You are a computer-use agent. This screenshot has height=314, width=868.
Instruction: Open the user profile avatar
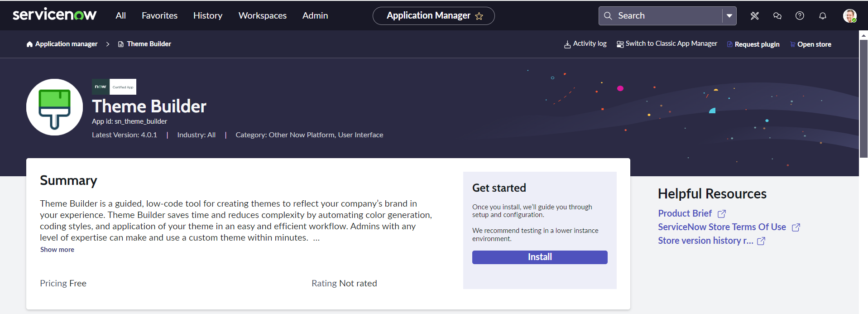pos(849,16)
